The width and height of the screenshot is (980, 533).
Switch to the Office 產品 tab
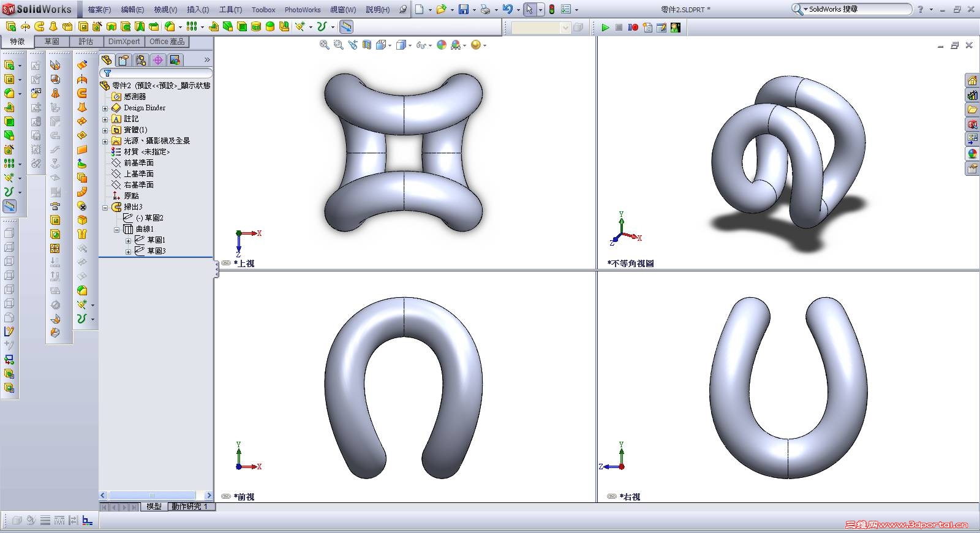pos(167,42)
